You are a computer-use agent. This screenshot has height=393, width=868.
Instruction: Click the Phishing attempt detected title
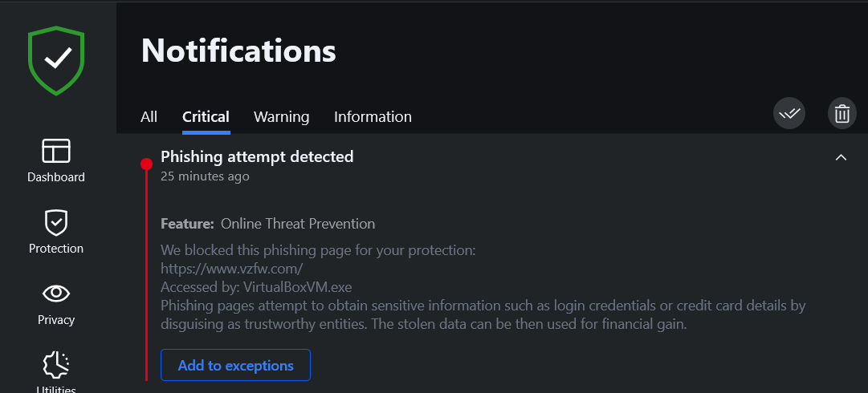pyautogui.click(x=257, y=157)
